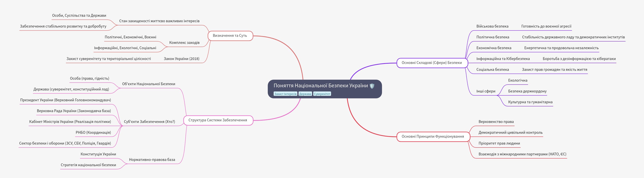Select the Об'єкти Національної Безпеки node

tap(148, 84)
